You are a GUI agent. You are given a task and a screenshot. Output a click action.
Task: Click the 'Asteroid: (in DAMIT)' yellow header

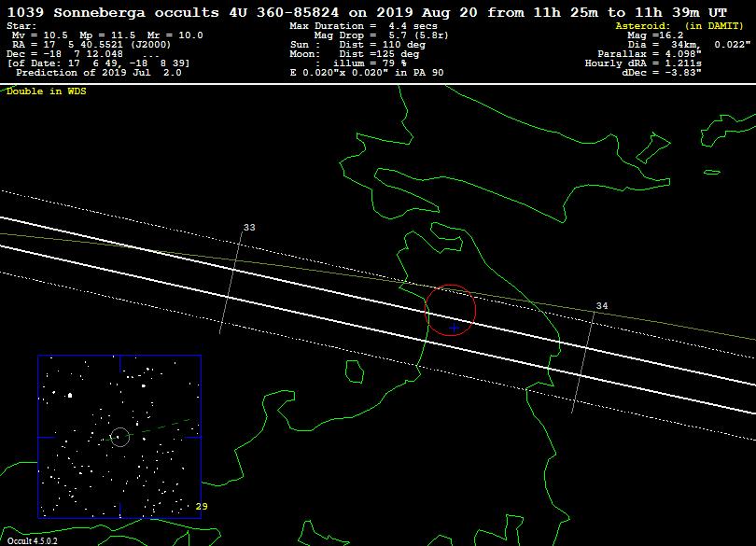click(679, 26)
